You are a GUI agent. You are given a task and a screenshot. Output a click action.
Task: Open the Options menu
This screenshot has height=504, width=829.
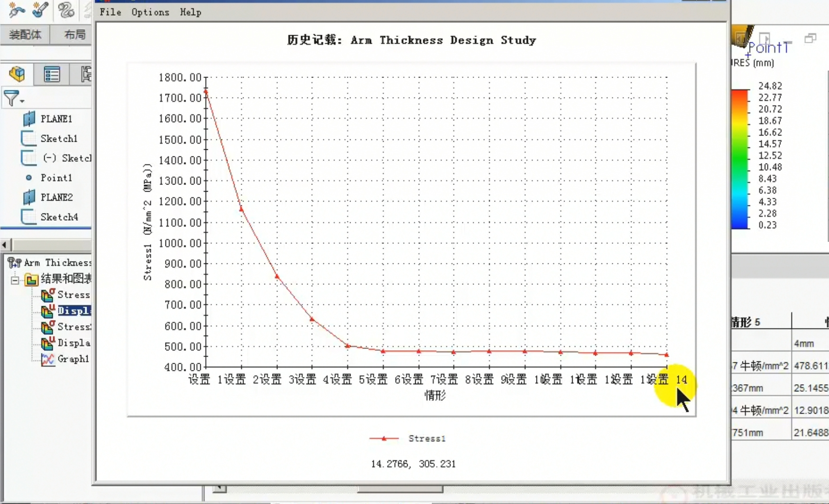tap(150, 12)
